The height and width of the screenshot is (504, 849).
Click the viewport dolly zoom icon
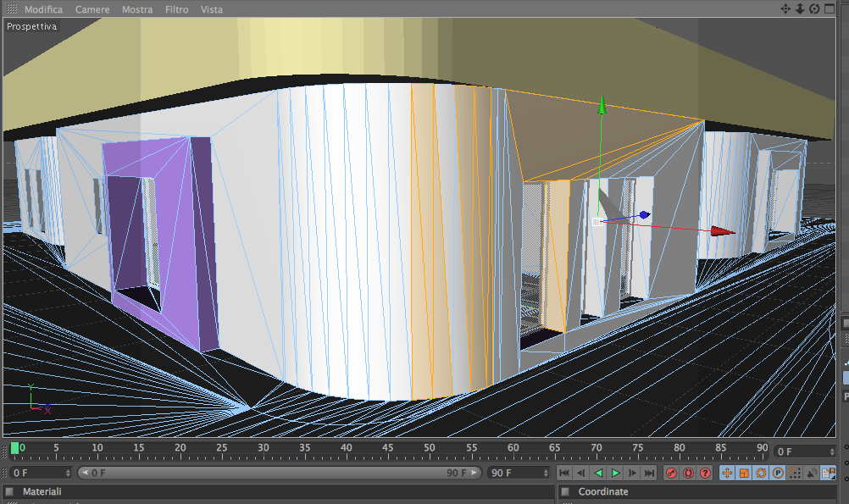pos(800,8)
